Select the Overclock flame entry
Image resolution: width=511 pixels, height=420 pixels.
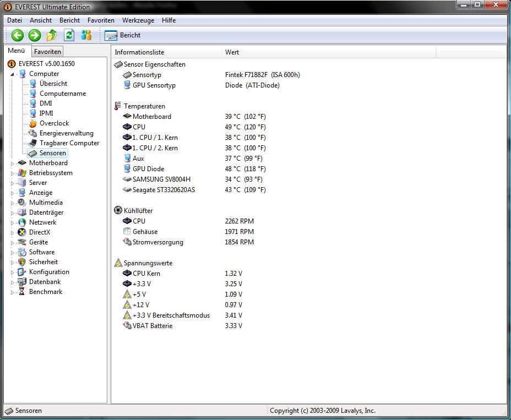click(x=54, y=123)
